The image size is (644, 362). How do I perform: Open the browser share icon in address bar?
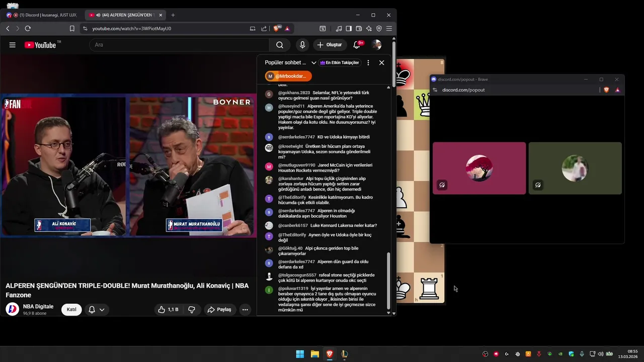[x=264, y=29]
